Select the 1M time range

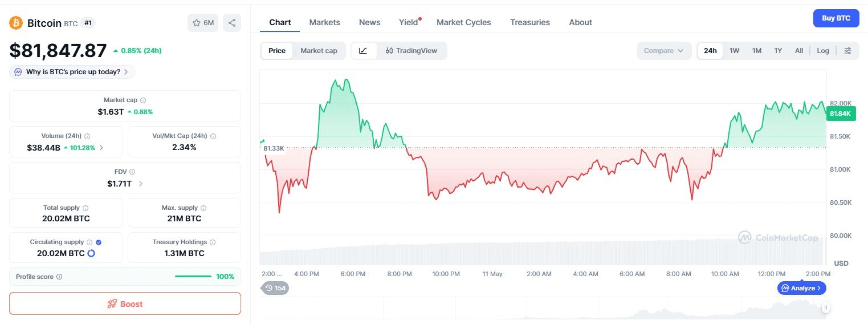tap(757, 51)
